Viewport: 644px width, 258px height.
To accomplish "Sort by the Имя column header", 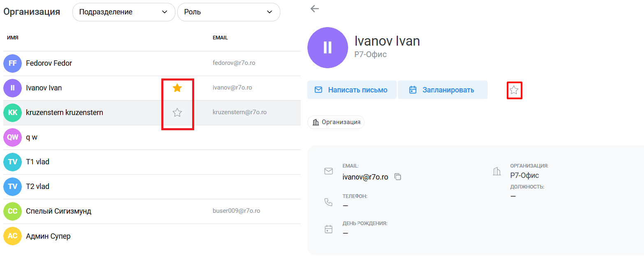I will tap(13, 38).
